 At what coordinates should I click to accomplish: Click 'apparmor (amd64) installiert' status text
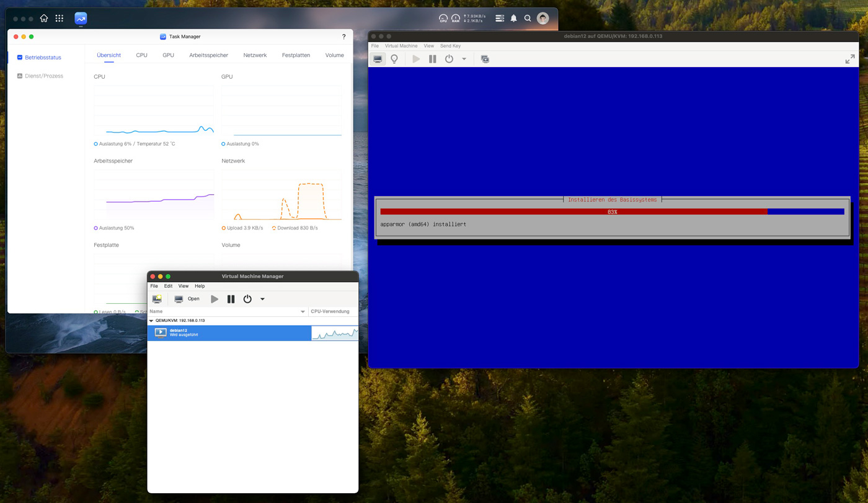tap(423, 224)
